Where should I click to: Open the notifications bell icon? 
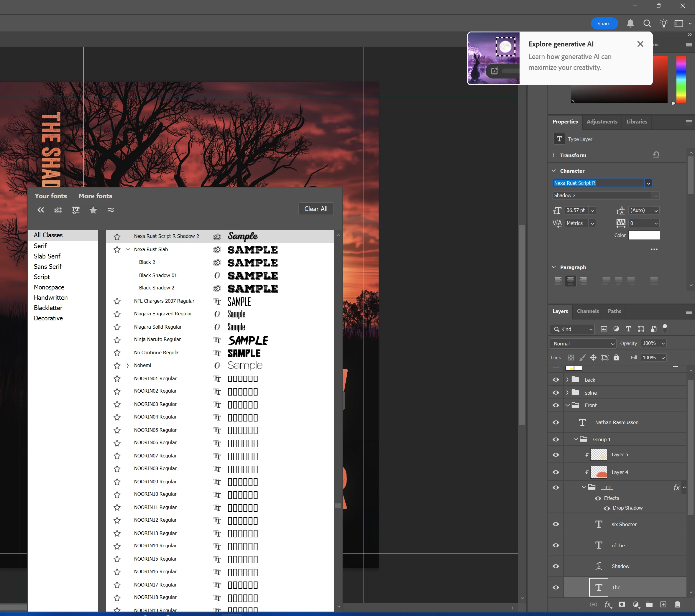click(630, 24)
